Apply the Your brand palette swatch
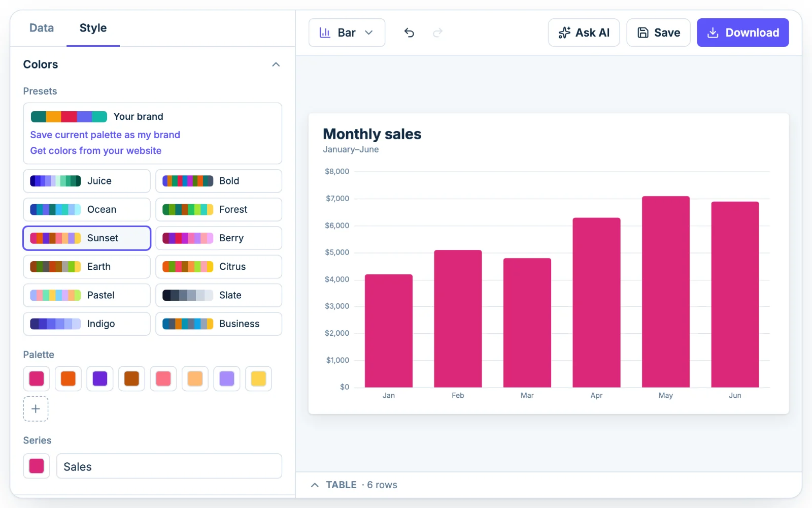The height and width of the screenshot is (508, 812). click(69, 116)
